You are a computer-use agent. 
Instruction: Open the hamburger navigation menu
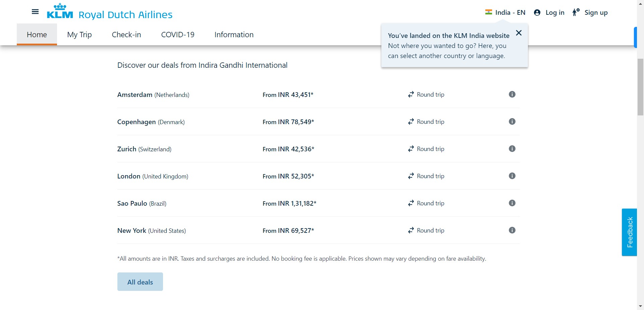[x=35, y=12]
